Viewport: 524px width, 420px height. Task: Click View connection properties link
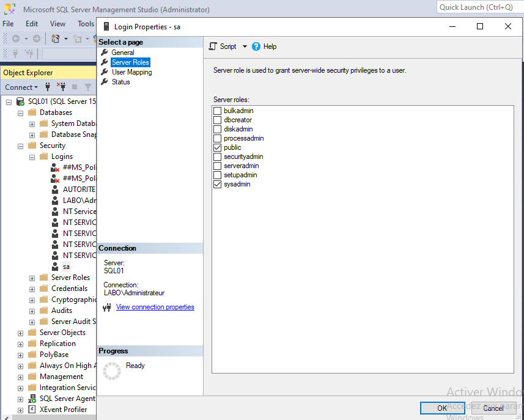tap(155, 307)
